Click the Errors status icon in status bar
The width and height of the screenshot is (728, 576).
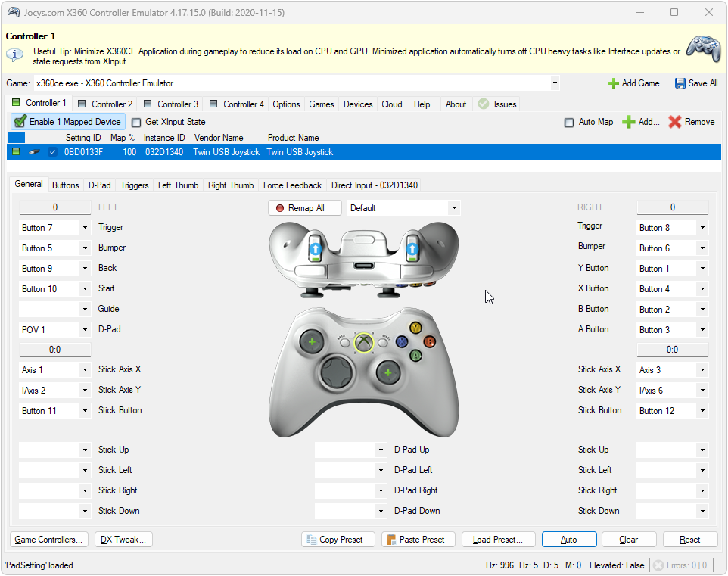pos(658,565)
